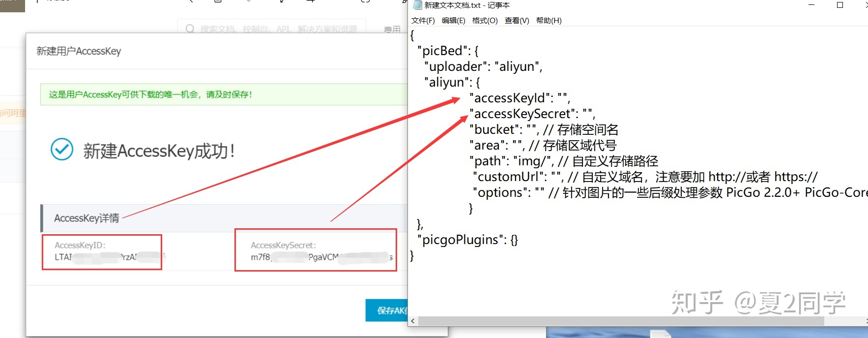
Task: Open the 格式(O) menu
Action: [485, 21]
